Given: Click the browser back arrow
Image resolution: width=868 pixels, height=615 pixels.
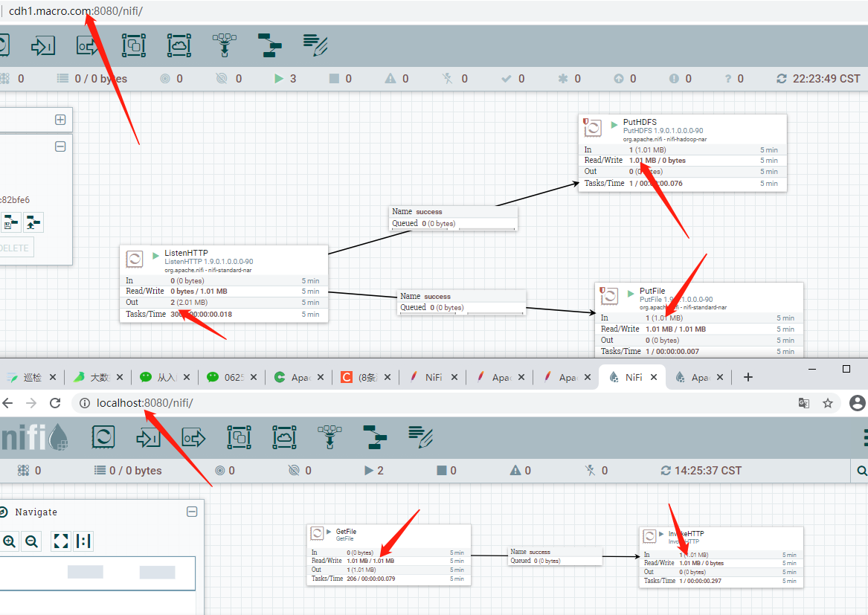Looking at the screenshot, I should [x=7, y=403].
